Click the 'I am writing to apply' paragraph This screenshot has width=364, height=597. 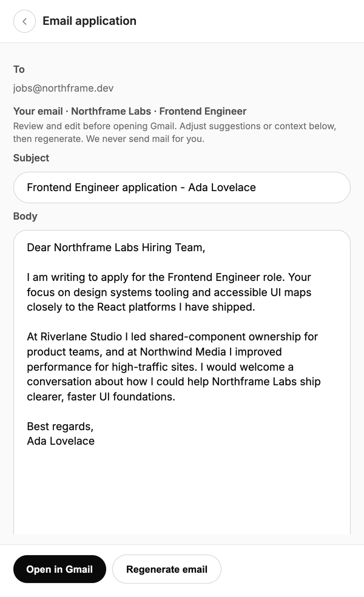pyautogui.click(x=169, y=292)
